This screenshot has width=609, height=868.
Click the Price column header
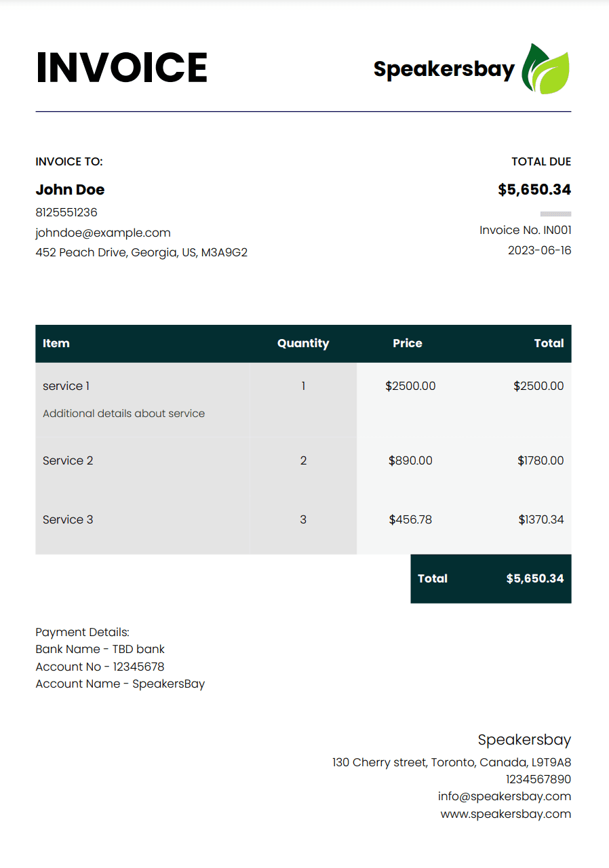[x=408, y=343]
